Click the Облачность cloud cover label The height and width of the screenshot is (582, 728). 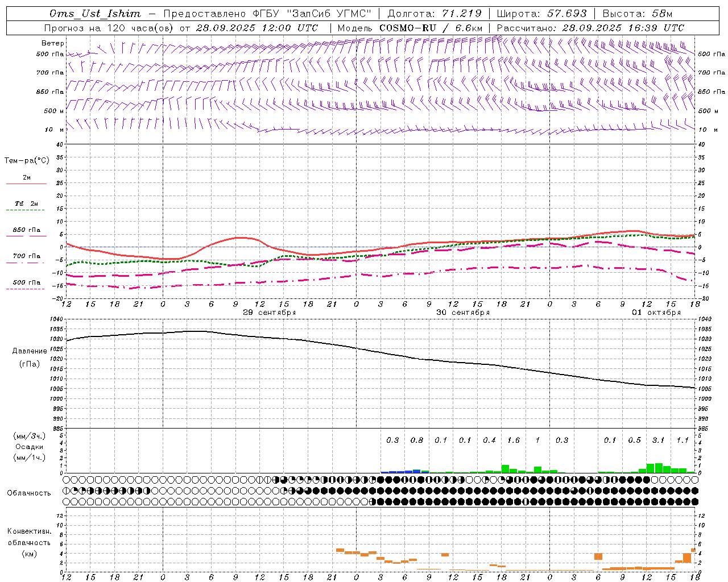[x=29, y=493]
